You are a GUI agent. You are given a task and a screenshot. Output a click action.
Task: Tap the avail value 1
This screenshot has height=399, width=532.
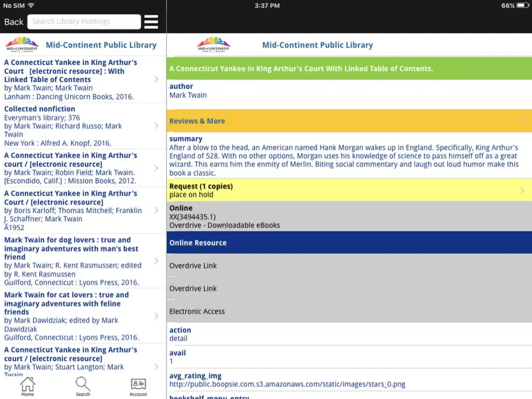(x=171, y=362)
